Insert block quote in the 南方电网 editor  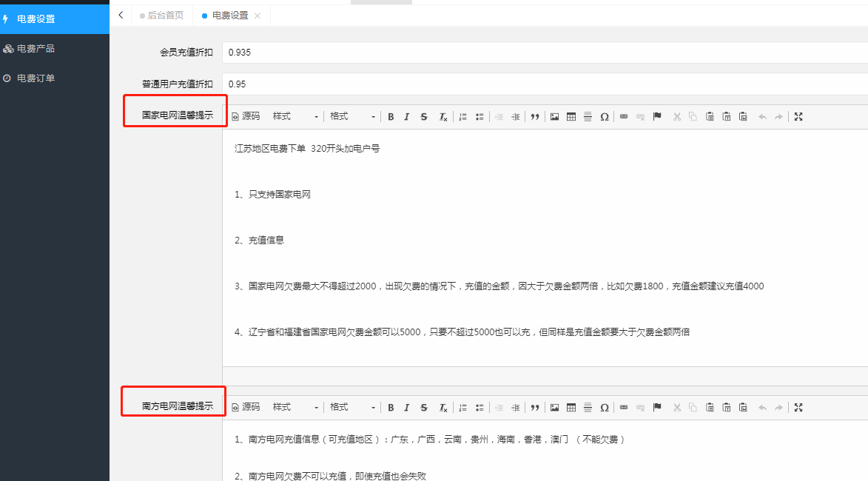[535, 408]
